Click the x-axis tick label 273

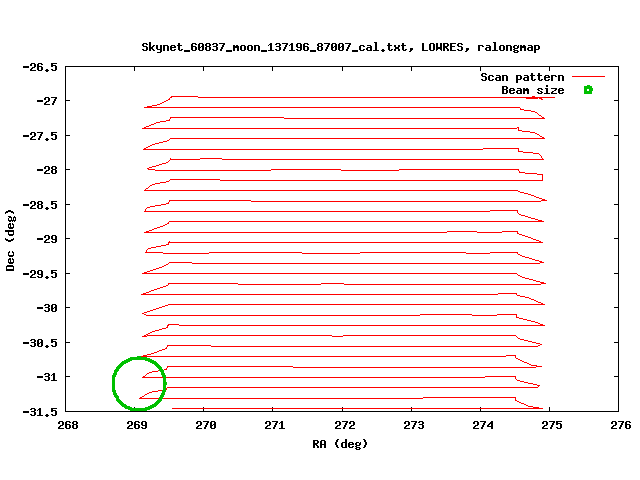(x=414, y=425)
